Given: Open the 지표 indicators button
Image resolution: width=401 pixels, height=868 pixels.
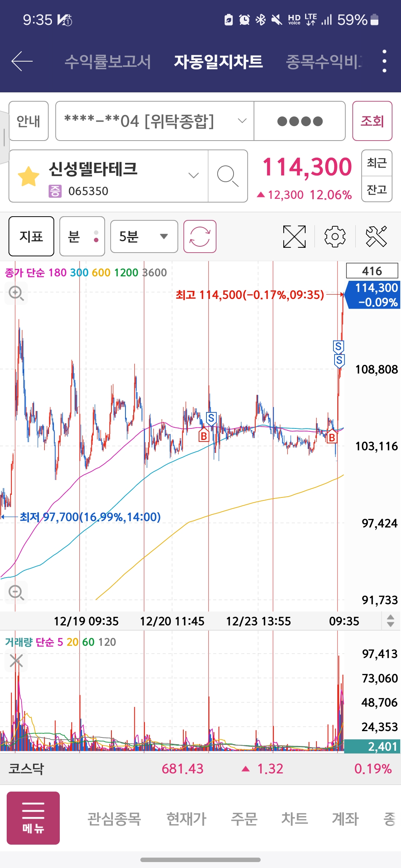Looking at the screenshot, I should click(31, 236).
